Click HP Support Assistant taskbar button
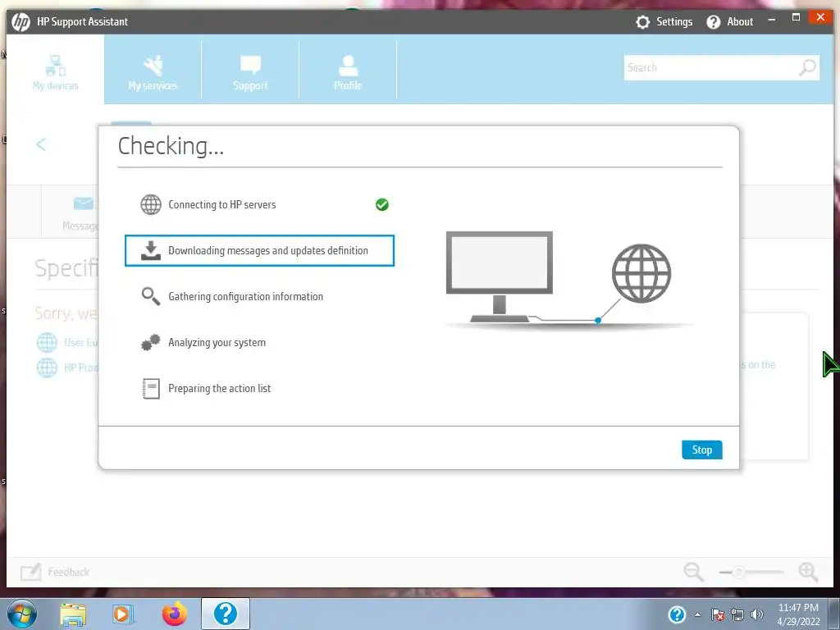 [x=226, y=614]
